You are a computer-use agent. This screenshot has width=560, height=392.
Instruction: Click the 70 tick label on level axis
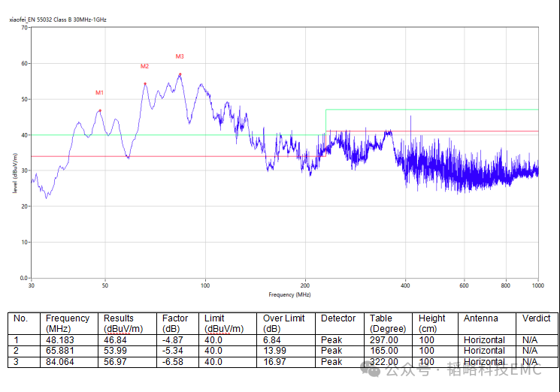[25, 28]
